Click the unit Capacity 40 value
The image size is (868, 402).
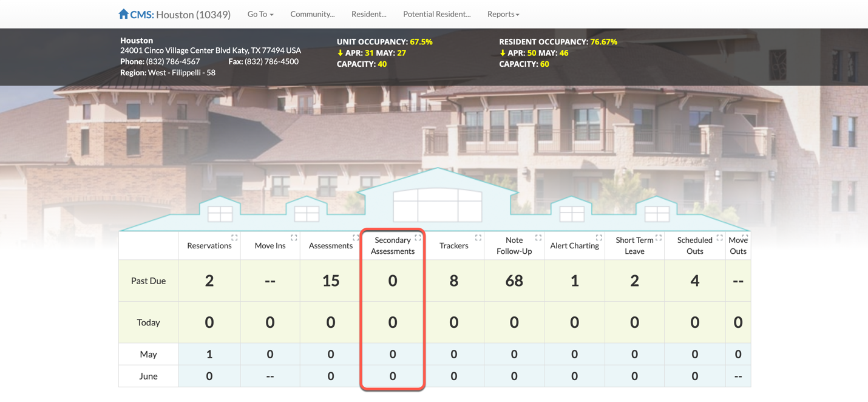point(382,64)
